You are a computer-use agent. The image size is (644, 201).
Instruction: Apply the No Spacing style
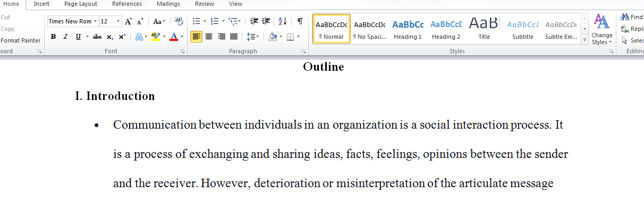(370, 29)
